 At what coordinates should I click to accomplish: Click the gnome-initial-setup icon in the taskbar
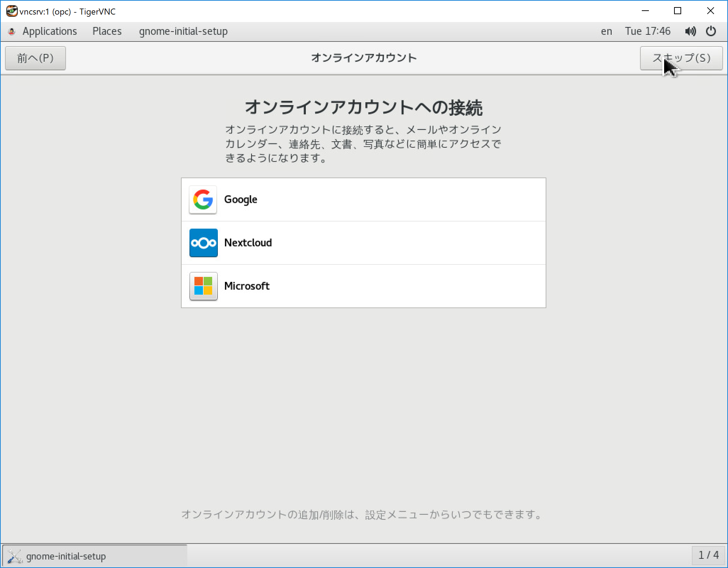(x=14, y=556)
